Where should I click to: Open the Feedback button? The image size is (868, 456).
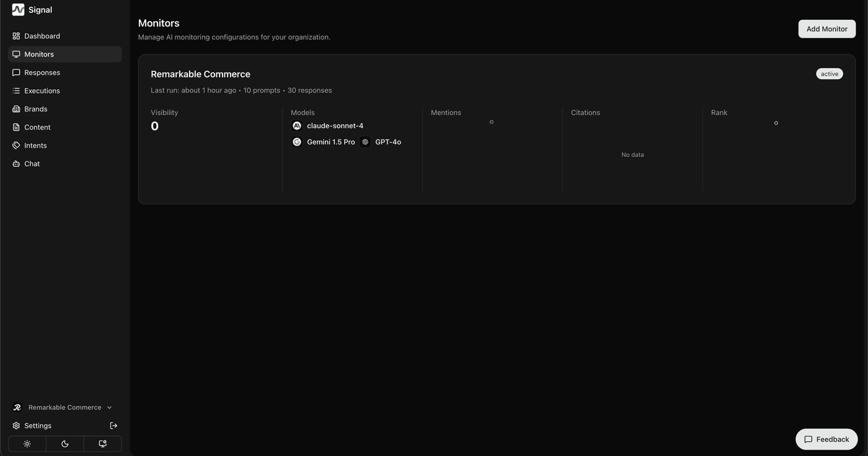click(826, 439)
